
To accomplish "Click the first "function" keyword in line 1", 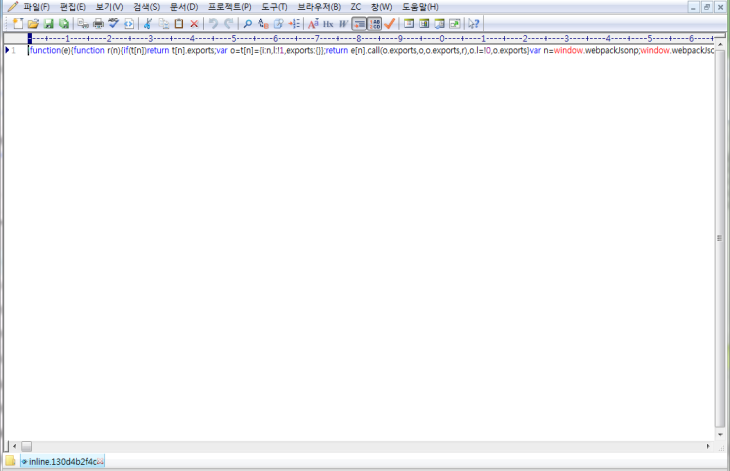I will click(45, 50).
